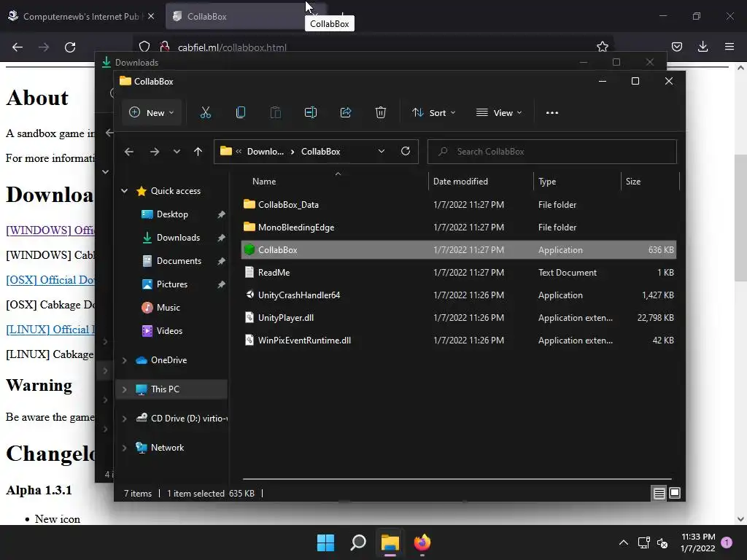Click the Search CollabBox input field
747x560 pixels.
[551, 152]
